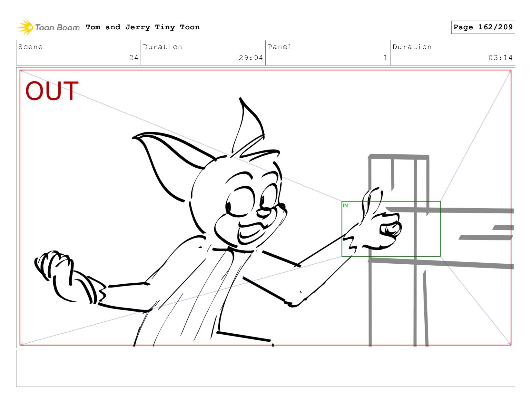
Task: Click the 'Page 162/209' box
Action: pos(483,27)
